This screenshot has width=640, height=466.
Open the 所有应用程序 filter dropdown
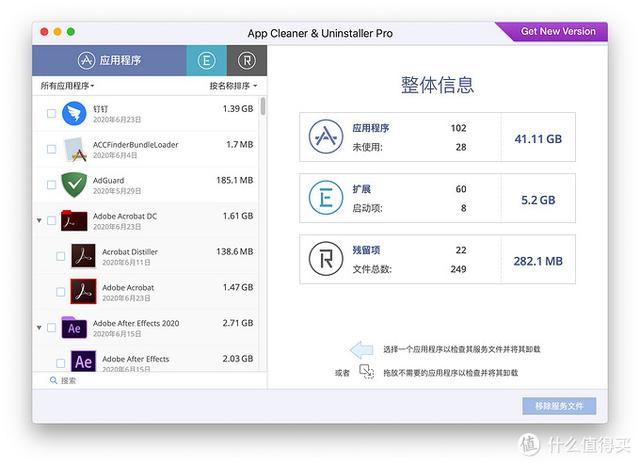[67, 86]
